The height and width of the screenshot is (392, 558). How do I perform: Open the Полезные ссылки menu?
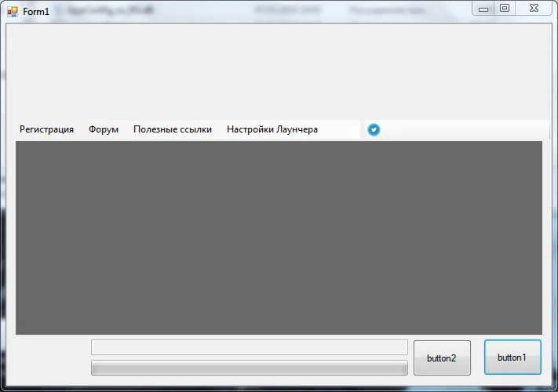(173, 129)
